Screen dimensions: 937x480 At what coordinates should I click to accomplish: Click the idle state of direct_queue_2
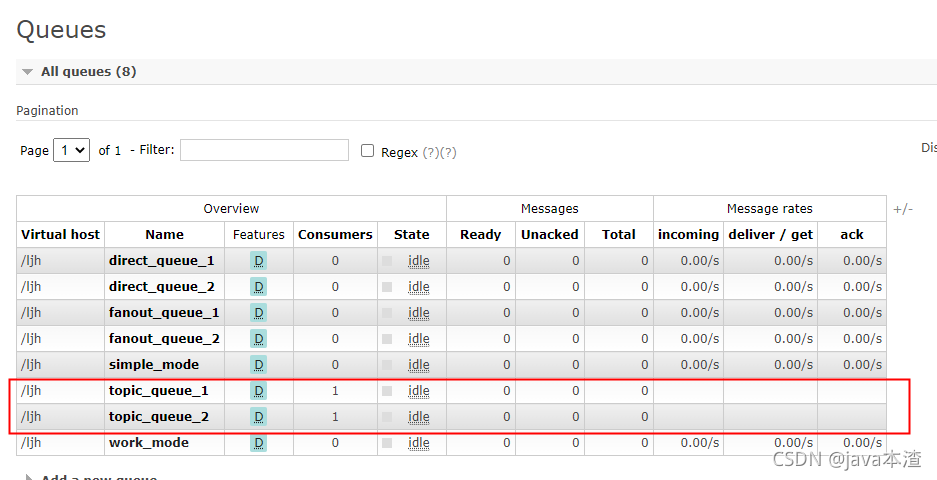(x=418, y=287)
